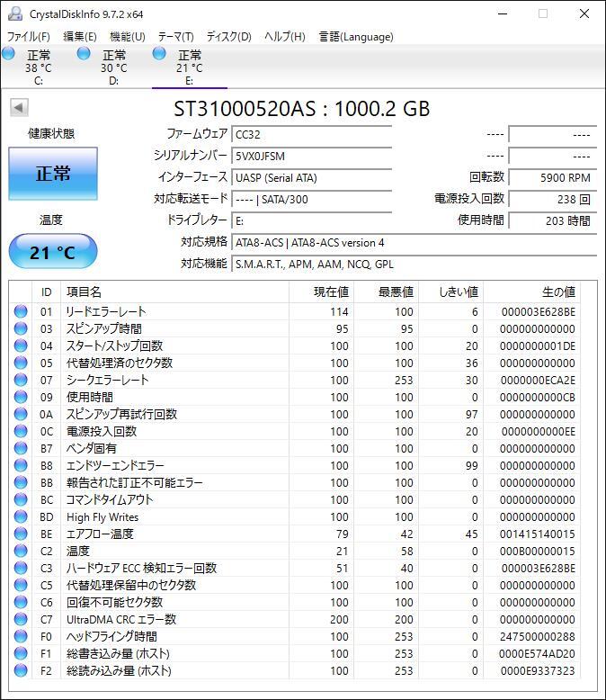
Task: Select drive E: tab at 21 °C
Action: click(189, 67)
